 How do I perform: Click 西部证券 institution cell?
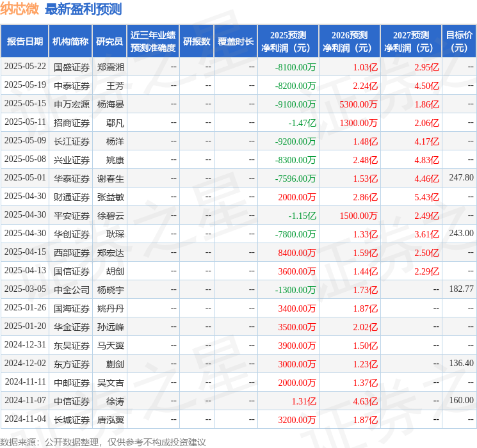coord(72,253)
